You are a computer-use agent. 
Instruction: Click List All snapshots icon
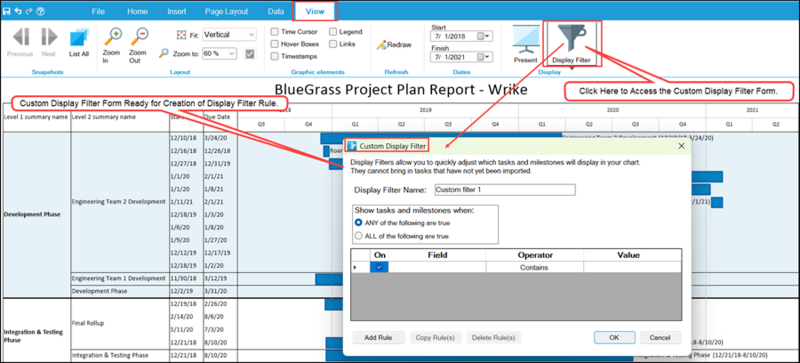pos(79,43)
